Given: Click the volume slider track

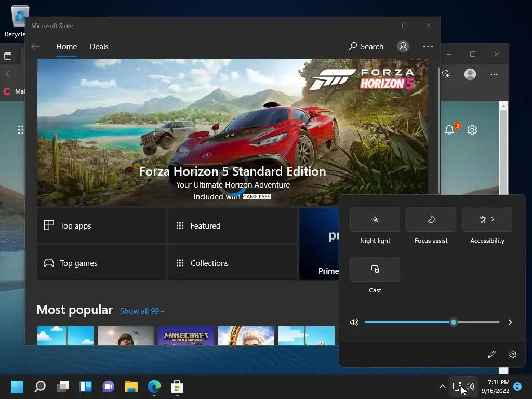Looking at the screenshot, I should click(x=432, y=322).
